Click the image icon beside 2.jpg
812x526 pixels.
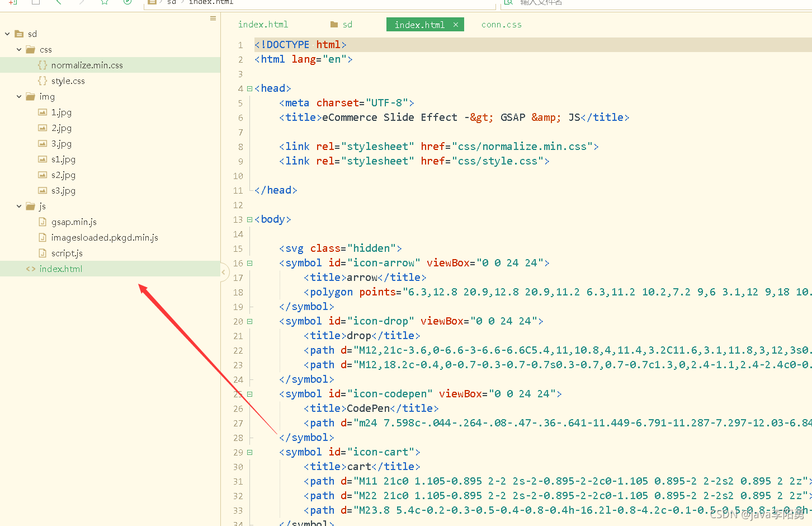[x=43, y=128]
